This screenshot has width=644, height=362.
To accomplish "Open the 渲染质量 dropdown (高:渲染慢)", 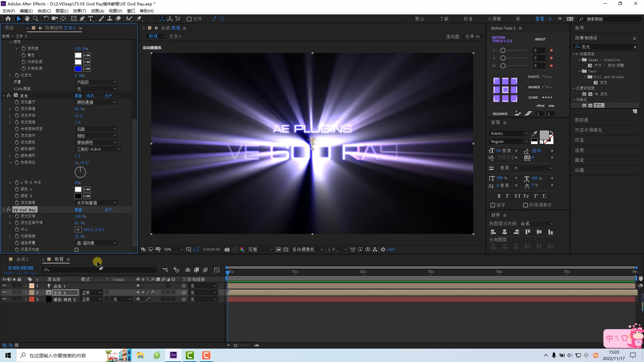I will pos(97,243).
